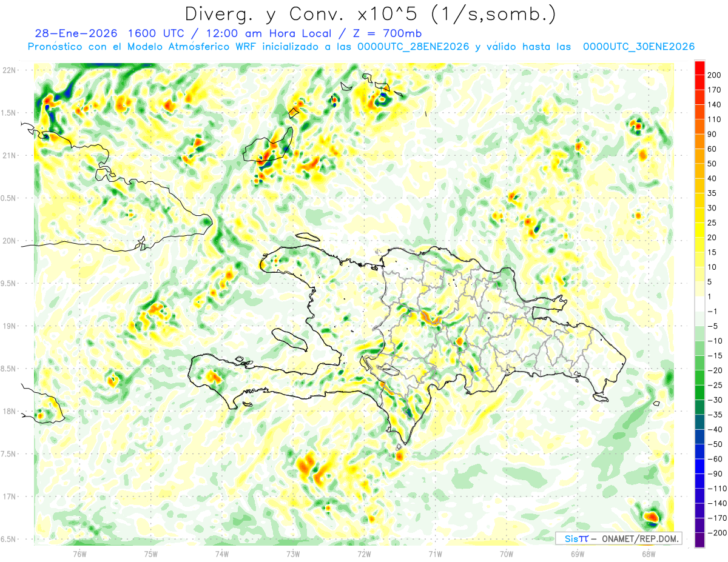
Task: Click the positive 90 color bar value
Action: click(x=713, y=134)
